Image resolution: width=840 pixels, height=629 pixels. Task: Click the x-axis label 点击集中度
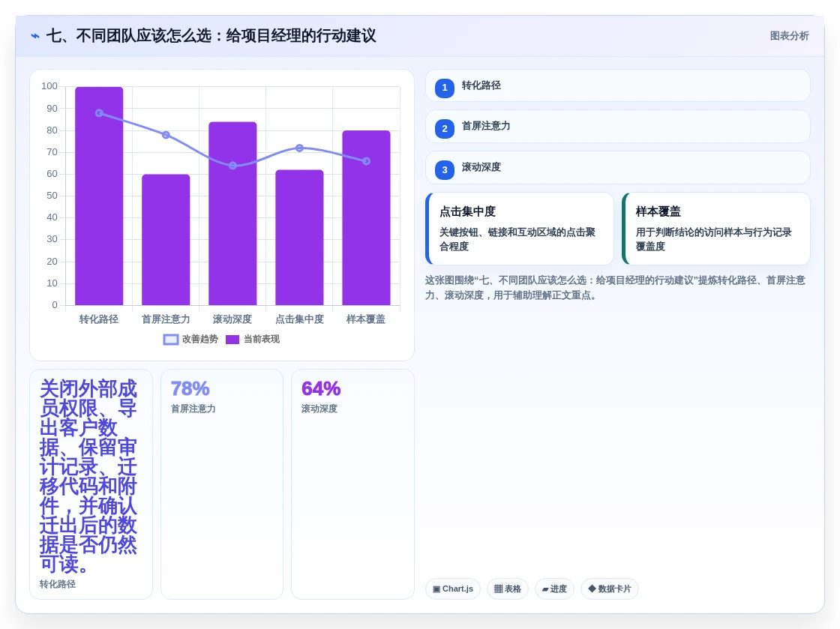[299, 319]
